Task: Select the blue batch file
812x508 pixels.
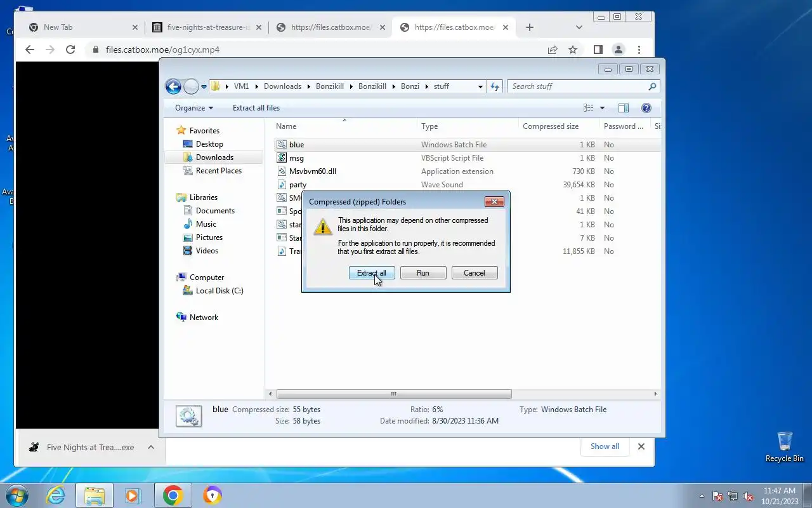Action: (296, 145)
